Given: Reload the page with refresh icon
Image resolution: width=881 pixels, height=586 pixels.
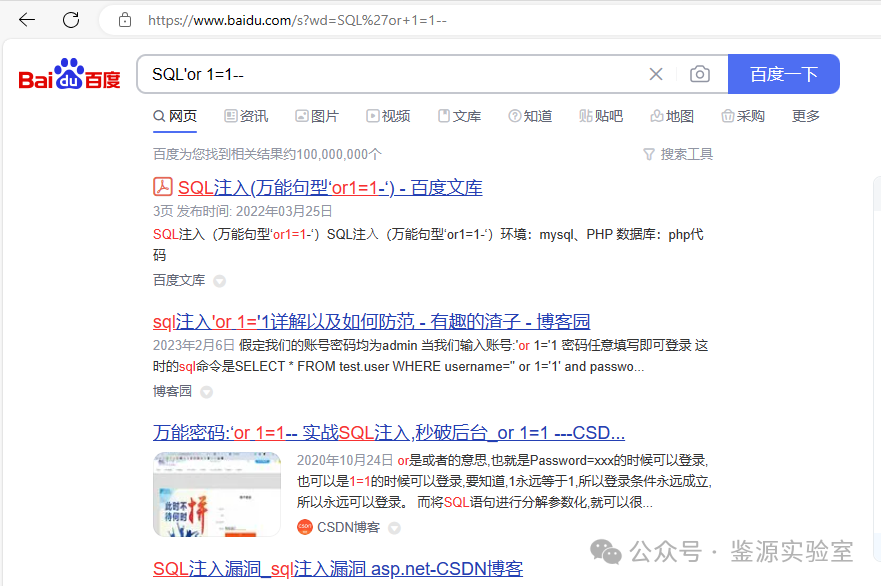Looking at the screenshot, I should (x=71, y=20).
